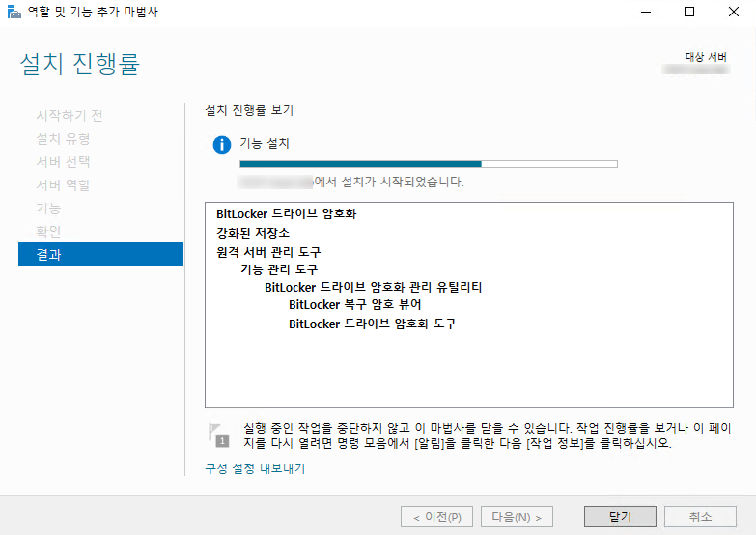Select the 확인 step in sidebar
This screenshot has width=756, height=535.
click(x=48, y=231)
